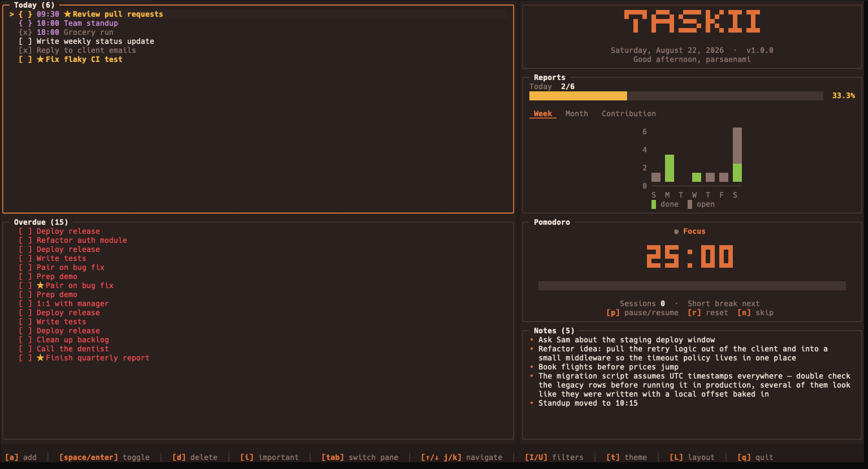Click the star icon on Review pull requests

[x=67, y=14]
